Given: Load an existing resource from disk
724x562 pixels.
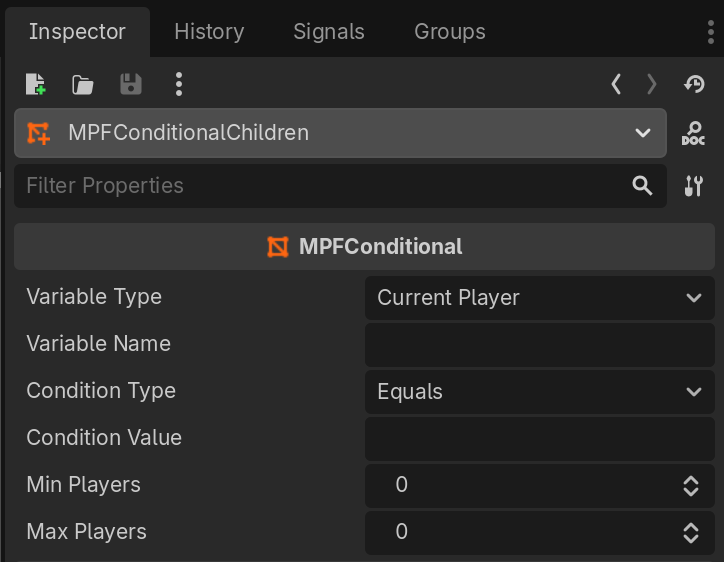Looking at the screenshot, I should coord(83,84).
